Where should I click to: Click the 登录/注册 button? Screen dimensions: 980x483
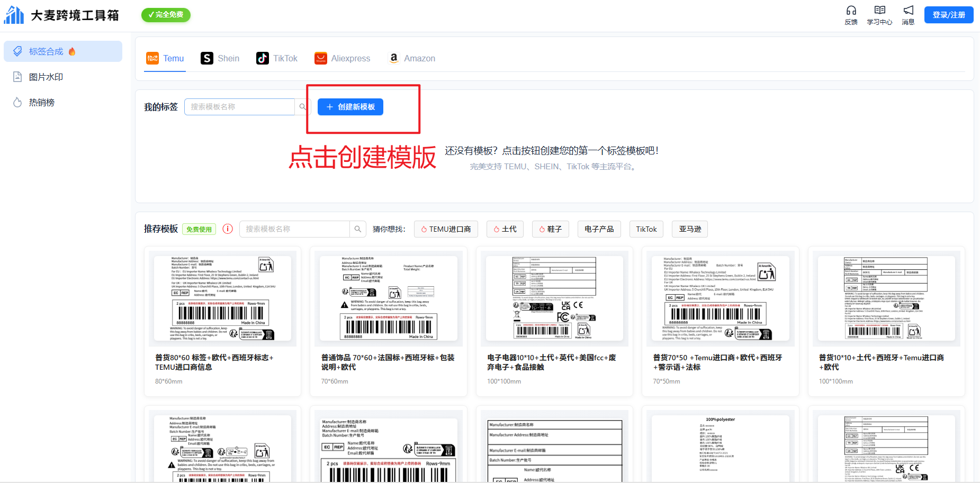(x=949, y=15)
